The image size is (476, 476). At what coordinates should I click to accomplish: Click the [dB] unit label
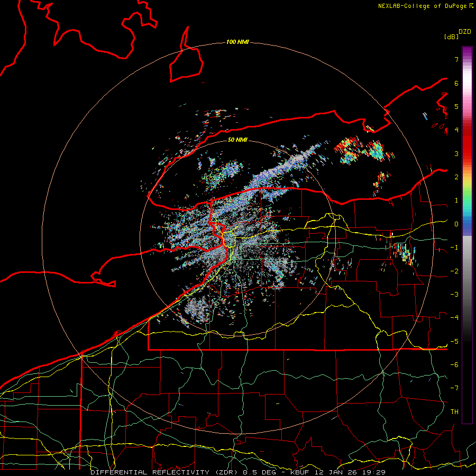[x=451, y=36]
